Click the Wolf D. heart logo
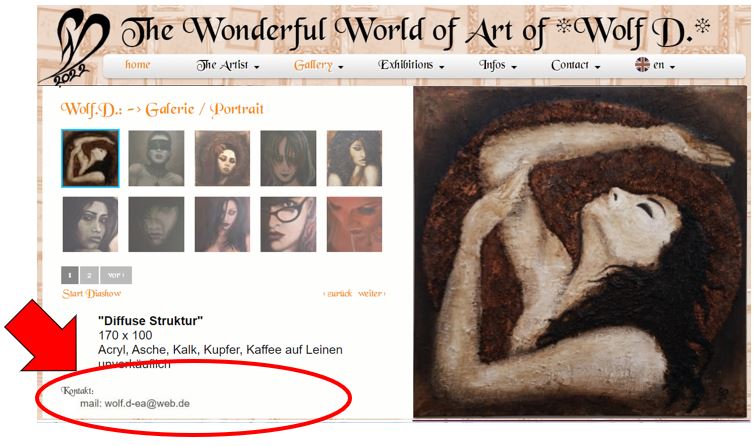Screen dimensions: 754x446 76,47
